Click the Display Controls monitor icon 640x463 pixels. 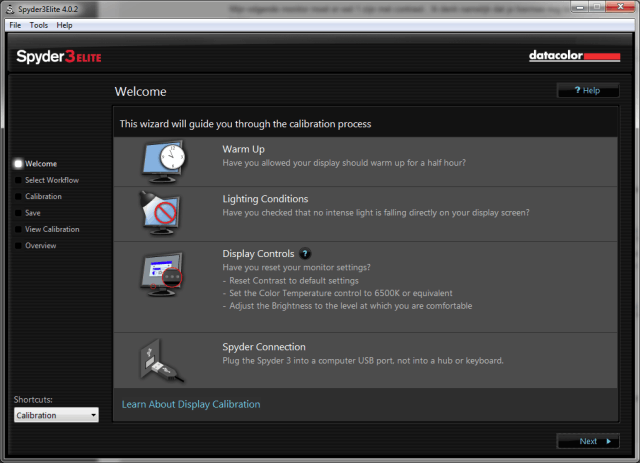click(x=161, y=274)
